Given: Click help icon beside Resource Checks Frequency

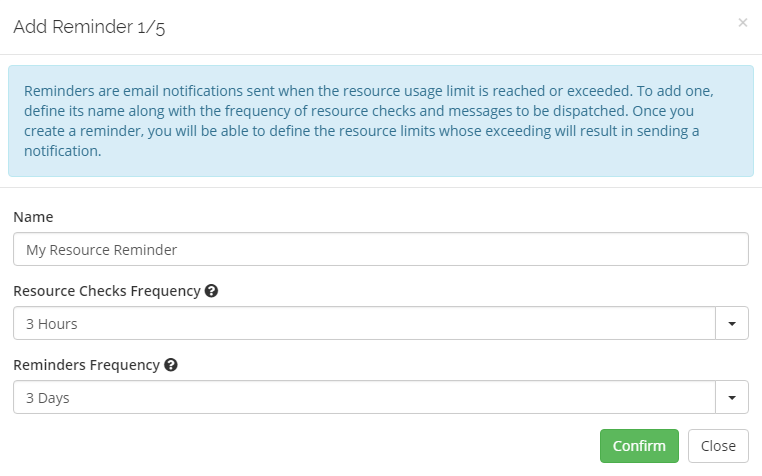Looking at the screenshot, I should pos(211,292).
